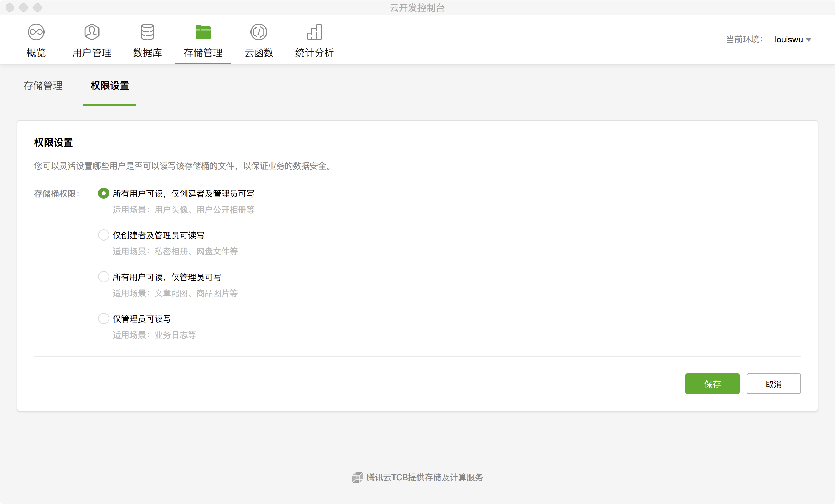Expand the louiswu environment dropdown arrow
Image resolution: width=835 pixels, height=504 pixels.
(809, 40)
